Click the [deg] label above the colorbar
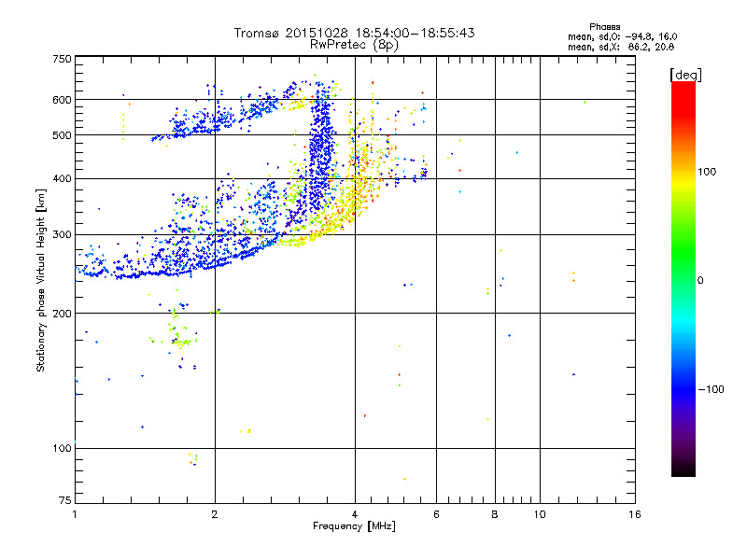This screenshot has width=747, height=560. pyautogui.click(x=685, y=74)
